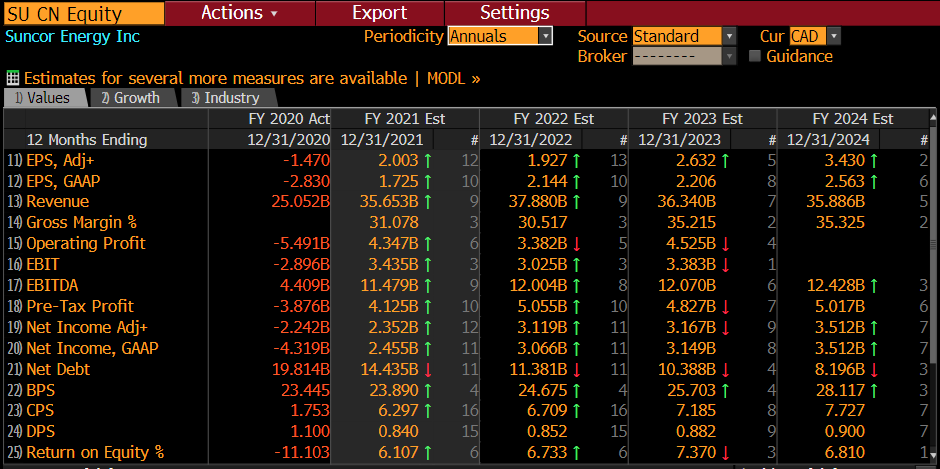Click red down arrow beside FY 2021 Net Debt 14.435B
940x469 pixels.
pyautogui.click(x=427, y=369)
